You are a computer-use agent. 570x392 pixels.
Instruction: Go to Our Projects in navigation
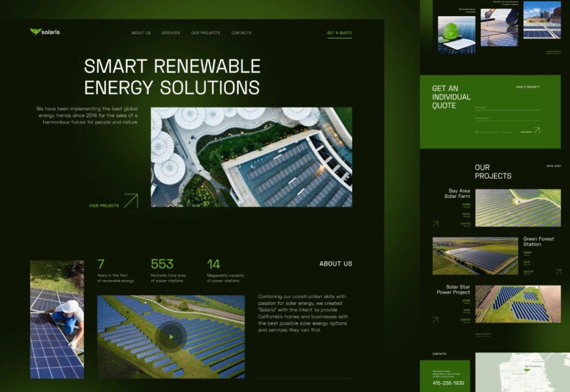(206, 33)
